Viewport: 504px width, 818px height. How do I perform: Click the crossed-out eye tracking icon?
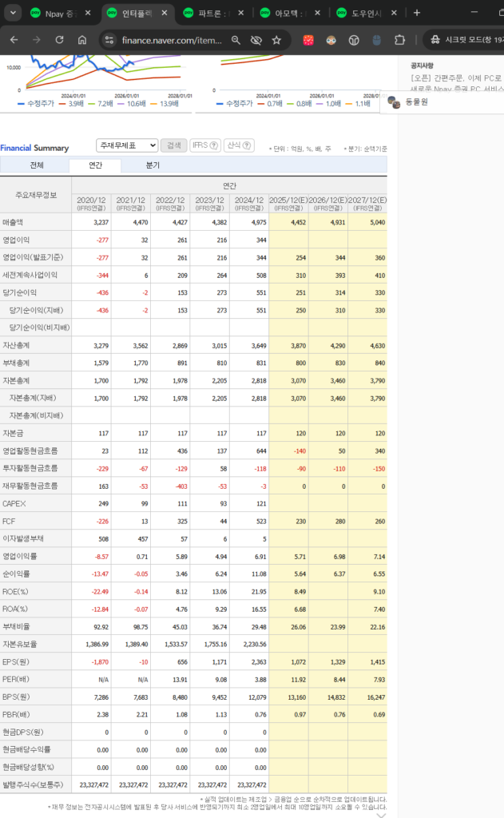pyautogui.click(x=256, y=40)
